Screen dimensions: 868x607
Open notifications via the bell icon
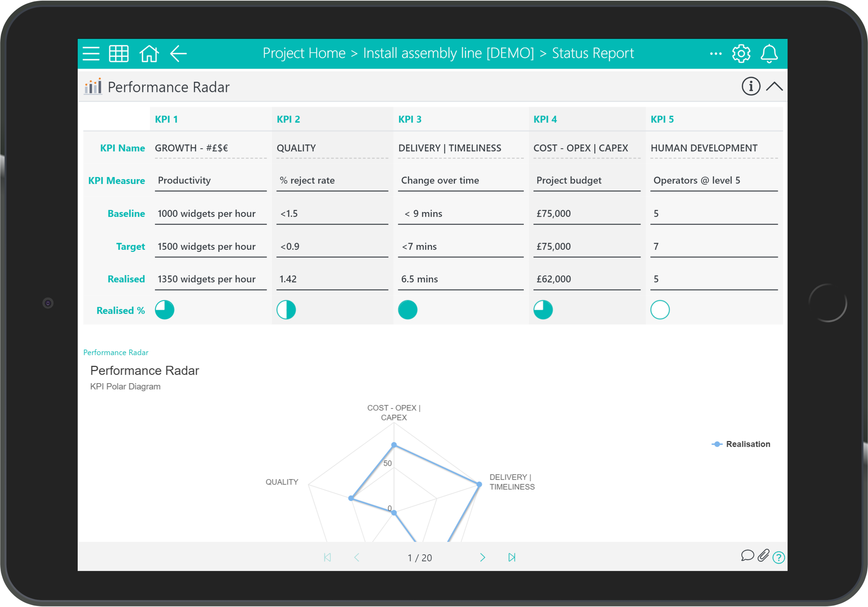point(769,53)
